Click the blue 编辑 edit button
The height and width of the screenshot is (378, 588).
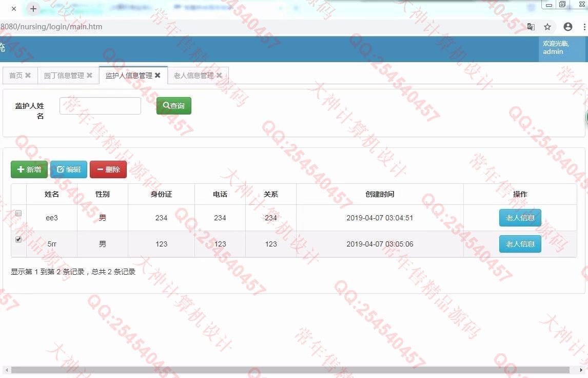[x=69, y=169]
